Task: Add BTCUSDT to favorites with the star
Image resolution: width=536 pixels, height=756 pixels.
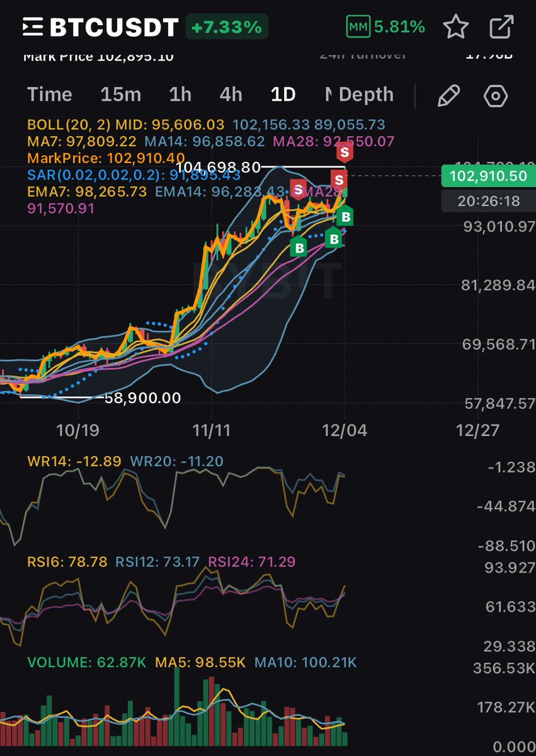Action: click(x=455, y=26)
